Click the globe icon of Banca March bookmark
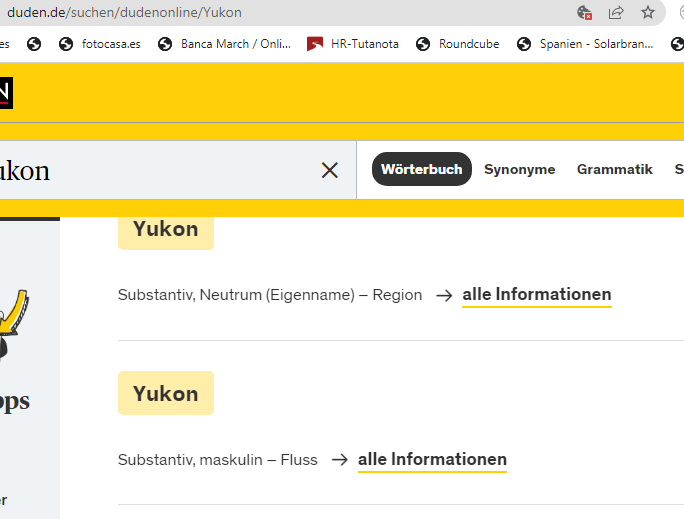 coord(165,44)
